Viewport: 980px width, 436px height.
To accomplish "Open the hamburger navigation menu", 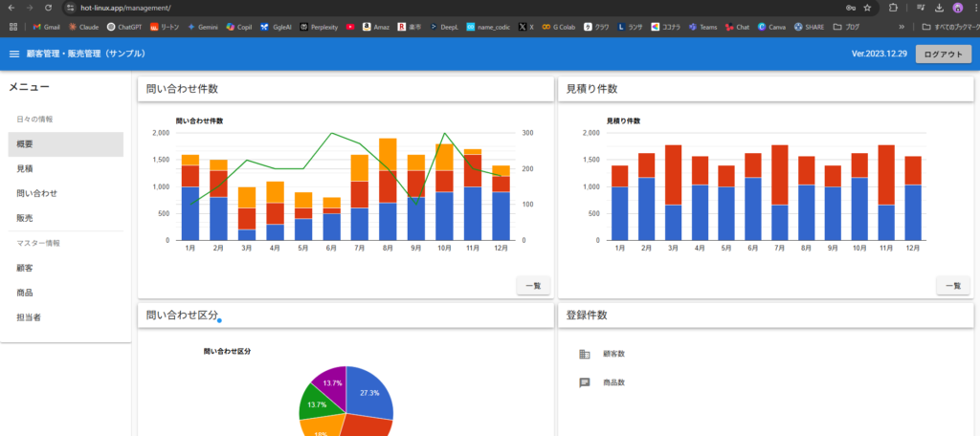I will coord(13,54).
